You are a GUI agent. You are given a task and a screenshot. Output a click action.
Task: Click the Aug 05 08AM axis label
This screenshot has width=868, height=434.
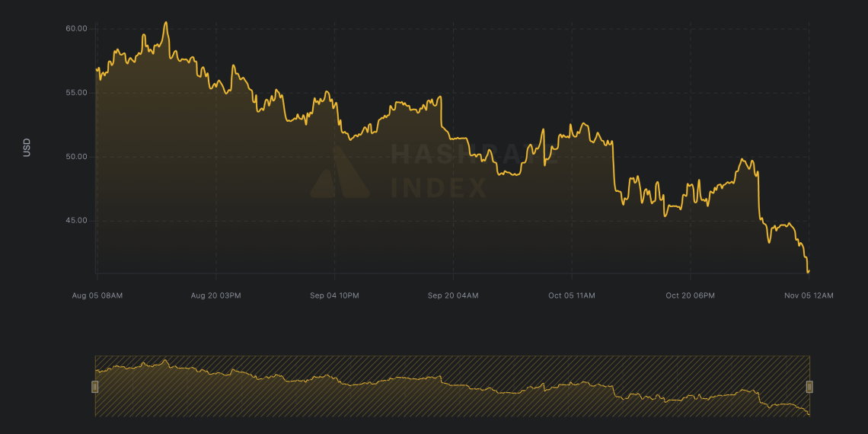[96, 295]
